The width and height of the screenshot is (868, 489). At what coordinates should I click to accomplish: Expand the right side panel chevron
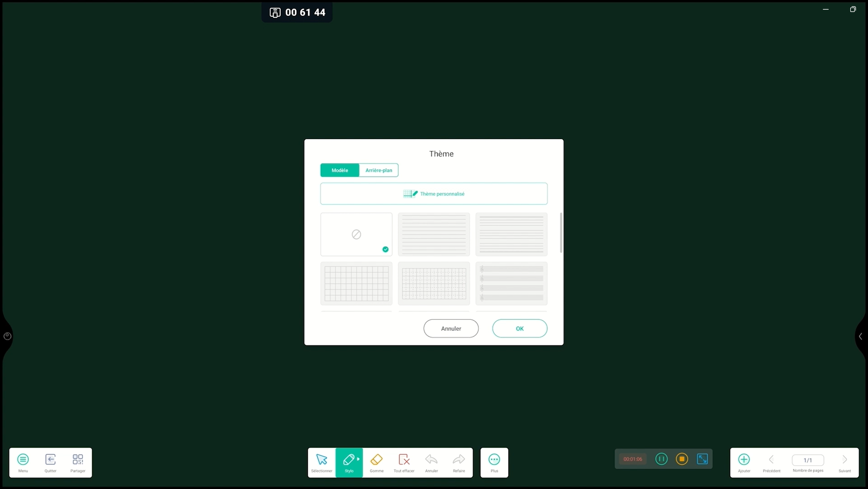click(x=860, y=336)
